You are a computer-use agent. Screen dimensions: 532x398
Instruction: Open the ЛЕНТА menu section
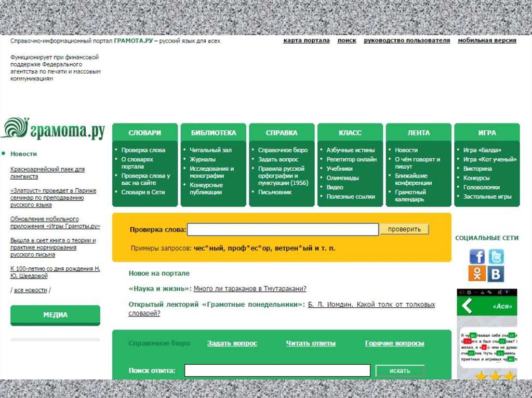click(x=419, y=133)
